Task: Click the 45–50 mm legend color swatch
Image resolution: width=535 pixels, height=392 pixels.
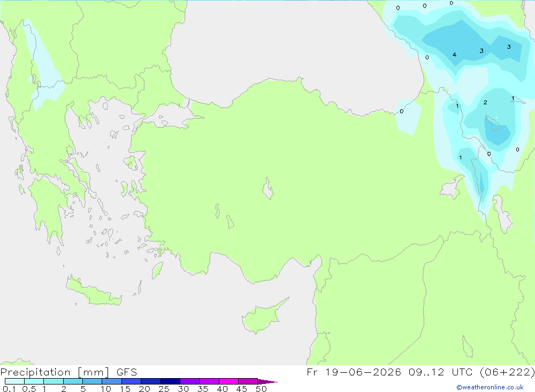Action: click(x=248, y=381)
